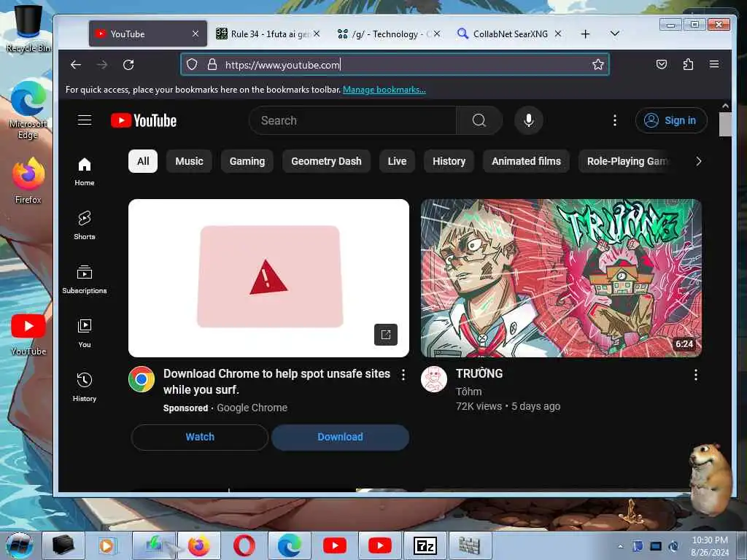
Task: Open 7-Zip from the taskbar
Action: [425, 545]
